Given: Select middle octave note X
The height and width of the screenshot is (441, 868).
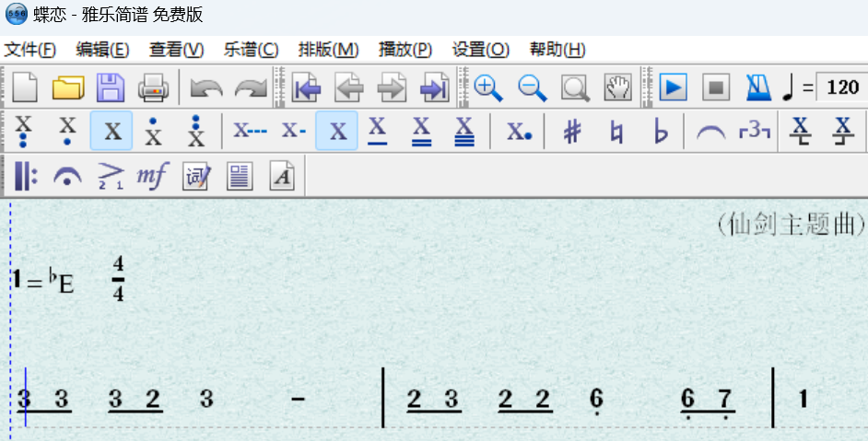Looking at the screenshot, I should [111, 131].
